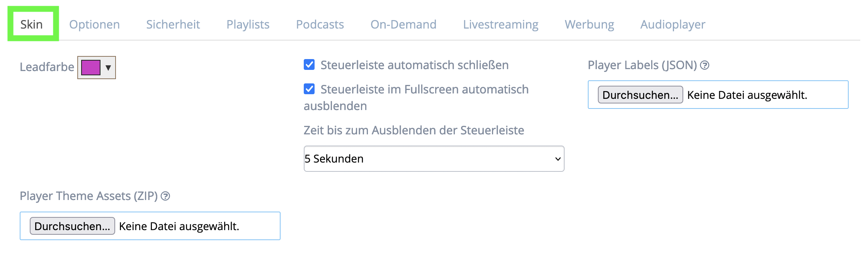The image size is (868, 261).
Task: Click the Player Labels file input field
Action: (x=718, y=95)
